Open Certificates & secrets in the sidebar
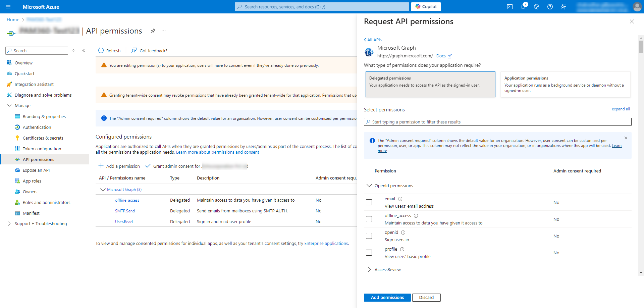The image size is (644, 308). pyautogui.click(x=43, y=138)
